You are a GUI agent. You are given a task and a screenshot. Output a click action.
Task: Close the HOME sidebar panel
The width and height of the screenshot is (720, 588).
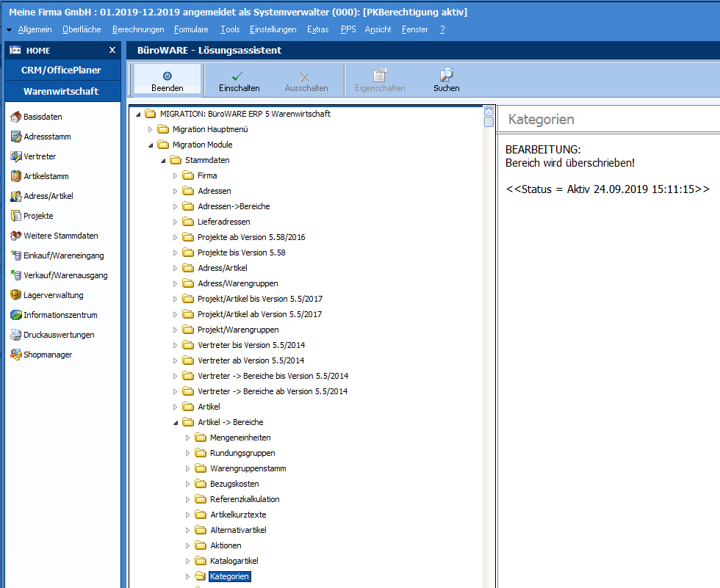(112, 51)
